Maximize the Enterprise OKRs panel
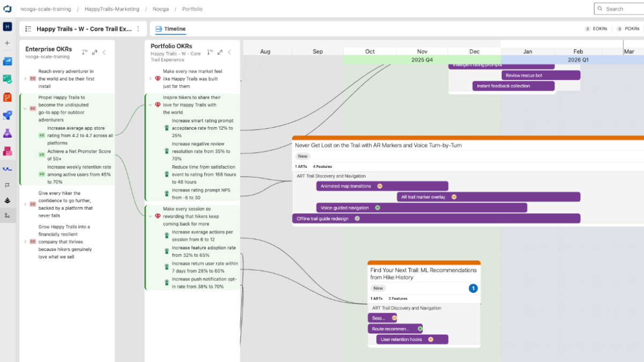 (x=94, y=52)
